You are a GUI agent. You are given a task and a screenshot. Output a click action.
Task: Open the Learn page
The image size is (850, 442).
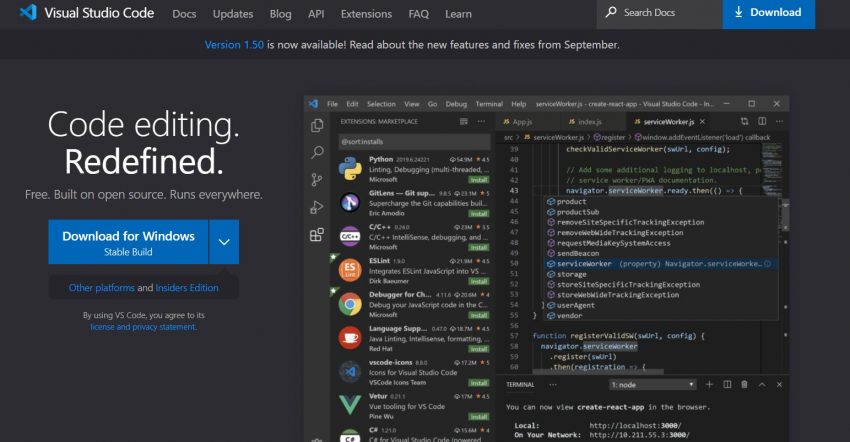point(458,14)
